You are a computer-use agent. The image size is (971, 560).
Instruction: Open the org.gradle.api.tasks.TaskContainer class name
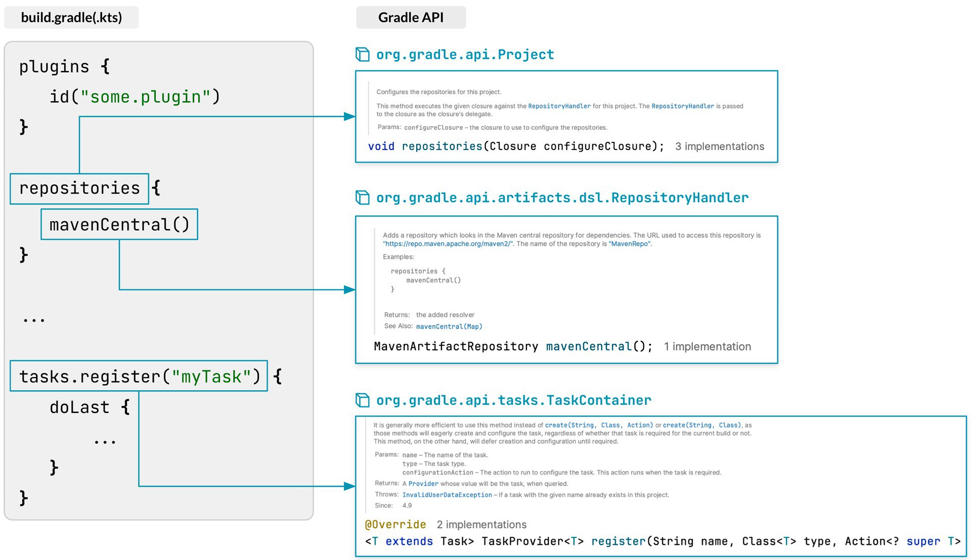[514, 400]
